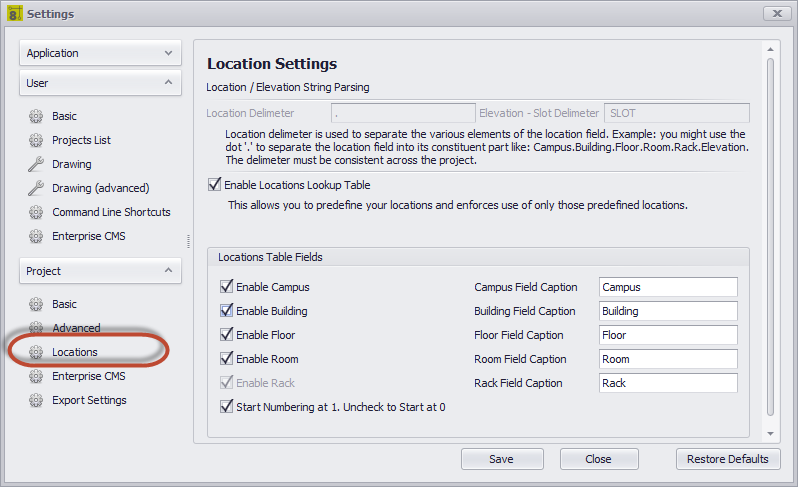Click the gear icon beside Project Basic
Screen dimensions: 798x487
(x=36, y=304)
